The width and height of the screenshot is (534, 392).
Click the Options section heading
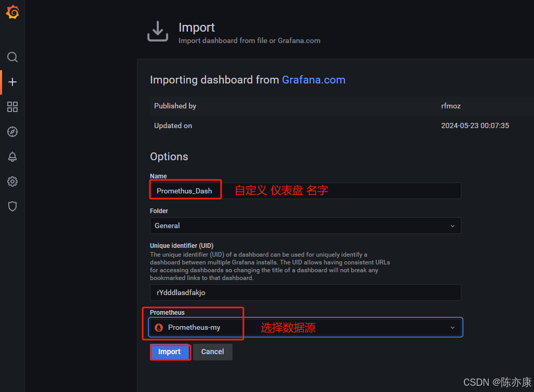click(x=169, y=157)
